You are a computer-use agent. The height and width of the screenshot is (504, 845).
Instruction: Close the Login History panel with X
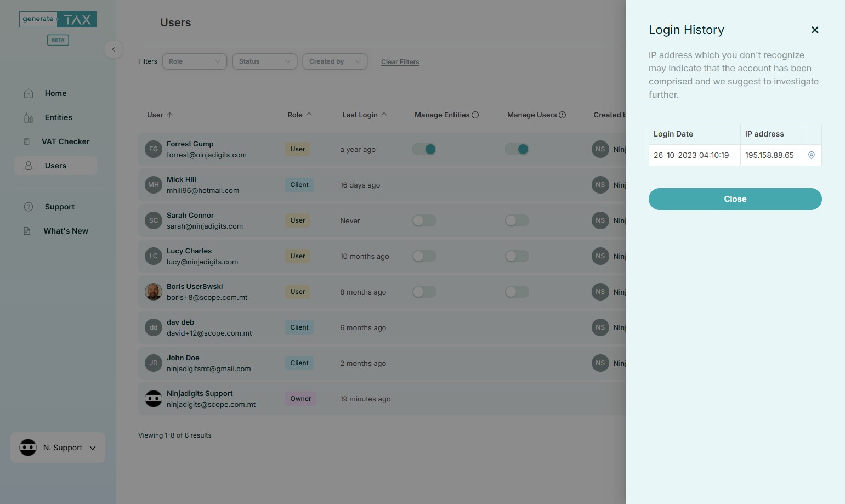(x=815, y=30)
